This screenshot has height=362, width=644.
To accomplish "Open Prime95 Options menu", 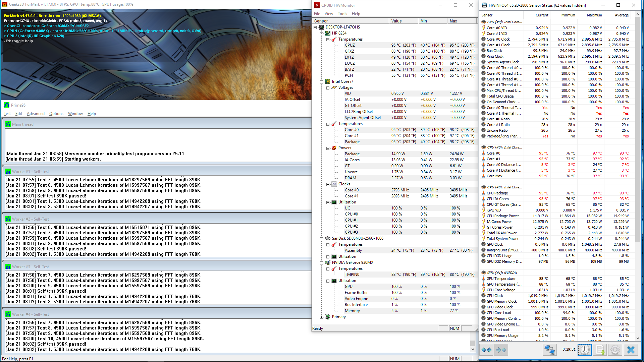I will pos(56,114).
